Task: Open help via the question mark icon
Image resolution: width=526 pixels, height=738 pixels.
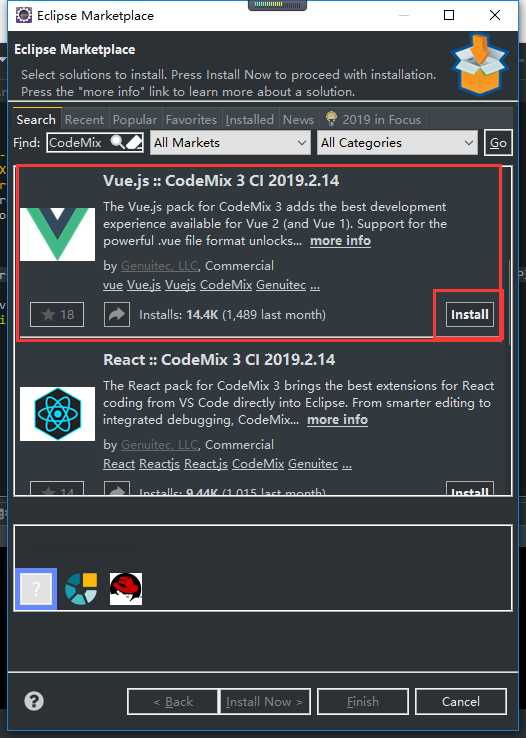Action: click(34, 701)
